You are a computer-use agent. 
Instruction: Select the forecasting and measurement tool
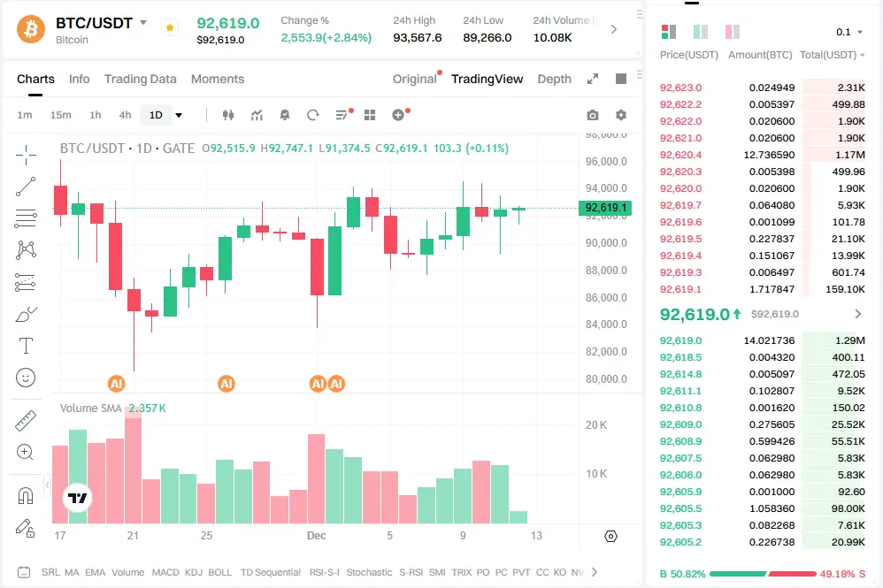coord(26,282)
